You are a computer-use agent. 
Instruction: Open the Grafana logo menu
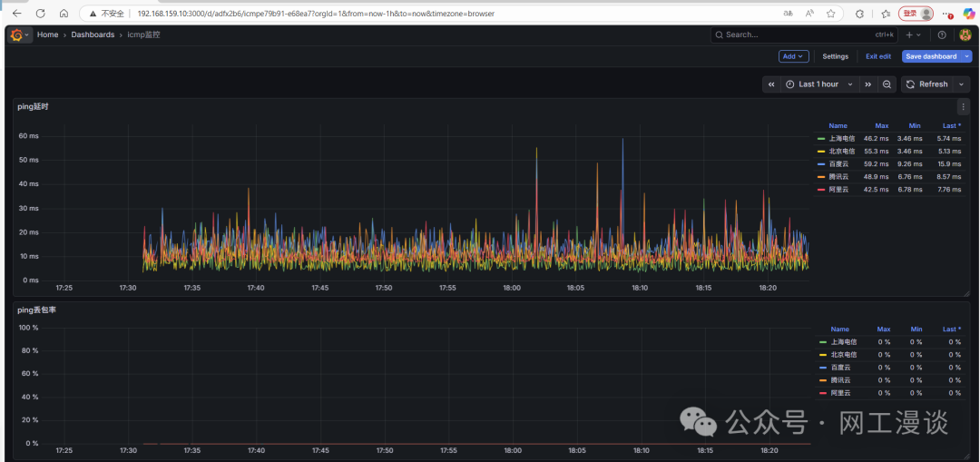coord(19,35)
